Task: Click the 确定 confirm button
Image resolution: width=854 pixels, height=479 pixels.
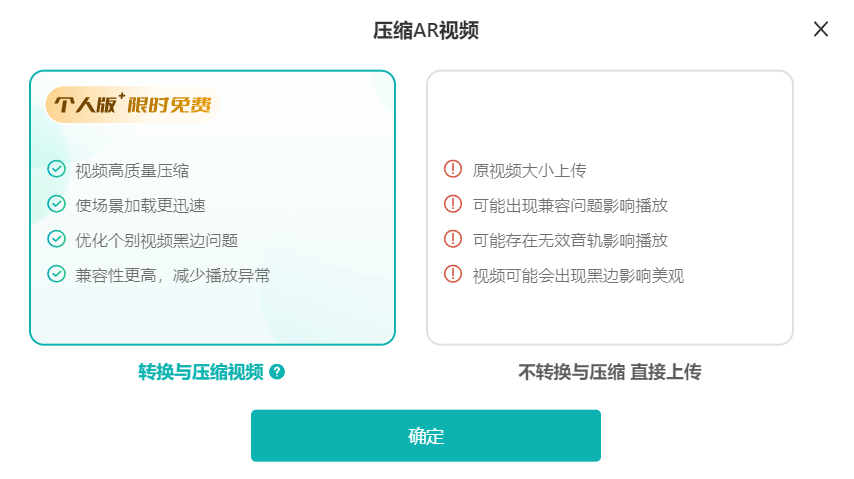Action: (x=425, y=435)
